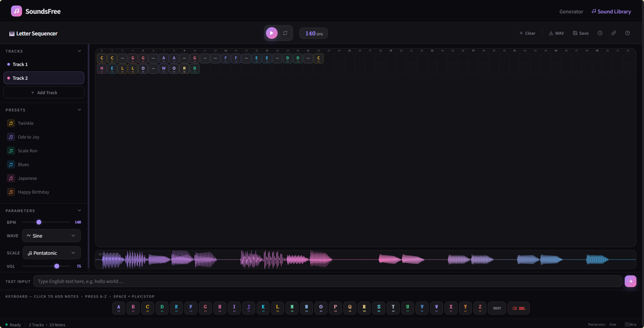Screen dimensions: 644x328
Task: Click the L key on the keyboard
Action: (278, 308)
